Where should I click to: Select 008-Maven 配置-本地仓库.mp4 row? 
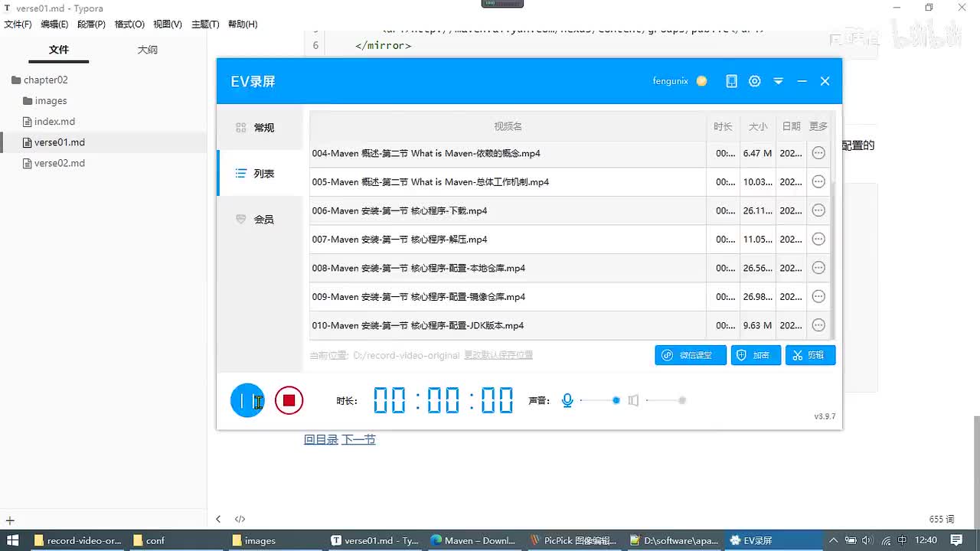pyautogui.click(x=570, y=268)
